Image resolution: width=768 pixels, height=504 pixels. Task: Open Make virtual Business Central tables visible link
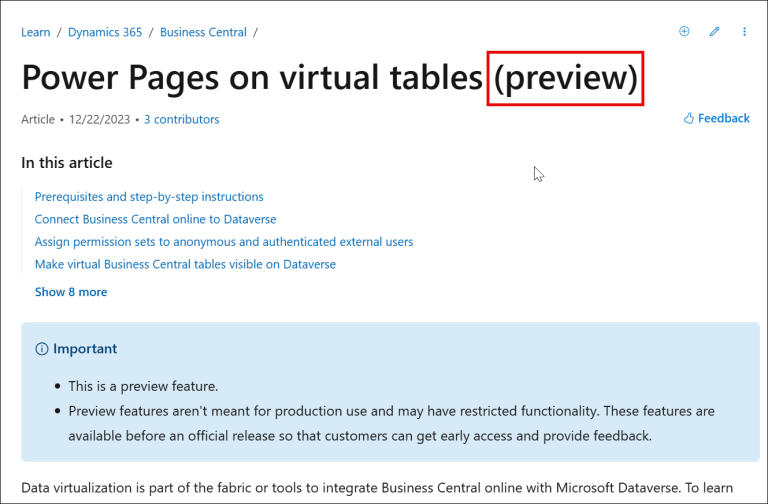185,264
